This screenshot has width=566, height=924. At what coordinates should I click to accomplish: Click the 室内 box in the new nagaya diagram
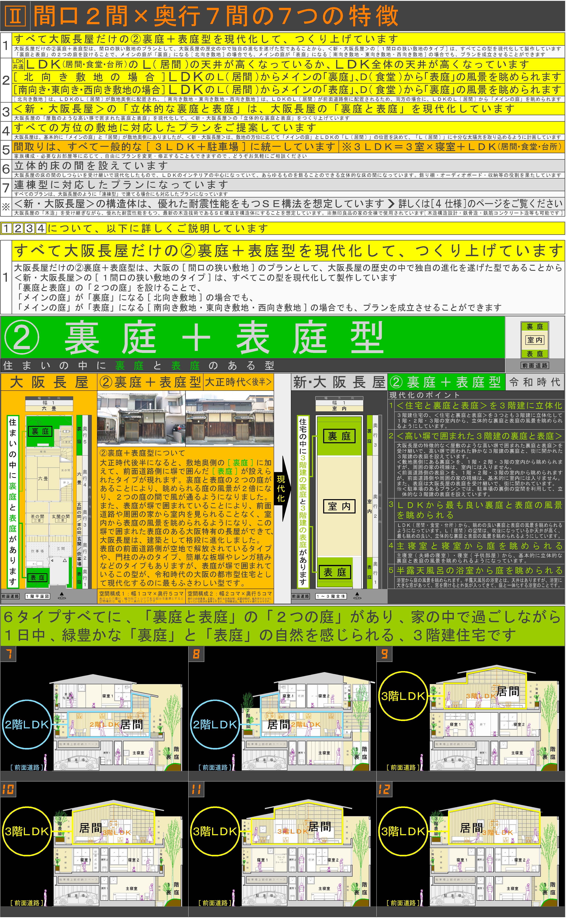(339, 506)
